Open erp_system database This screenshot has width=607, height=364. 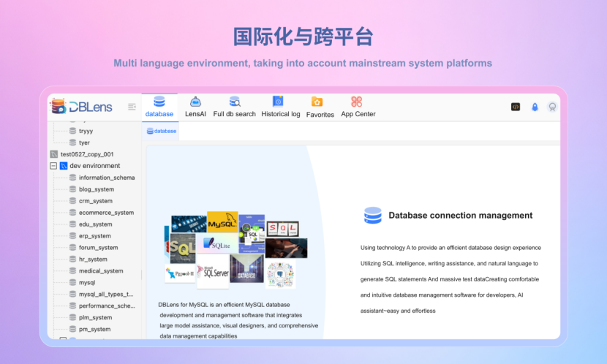[x=95, y=235]
